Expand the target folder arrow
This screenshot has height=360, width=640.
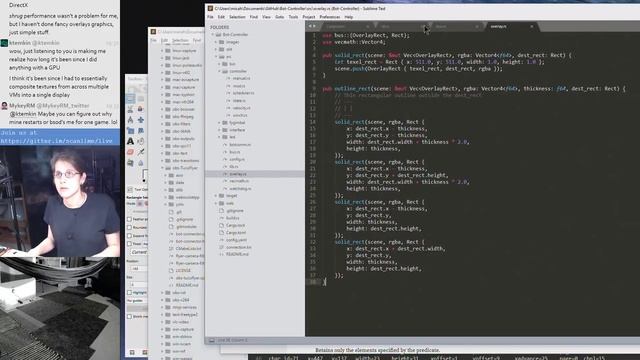pos(216,196)
